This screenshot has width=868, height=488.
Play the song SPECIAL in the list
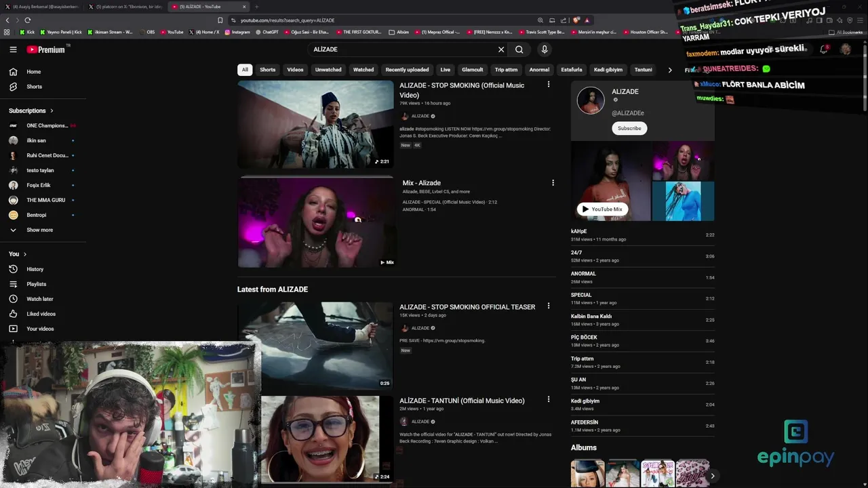click(x=642, y=298)
